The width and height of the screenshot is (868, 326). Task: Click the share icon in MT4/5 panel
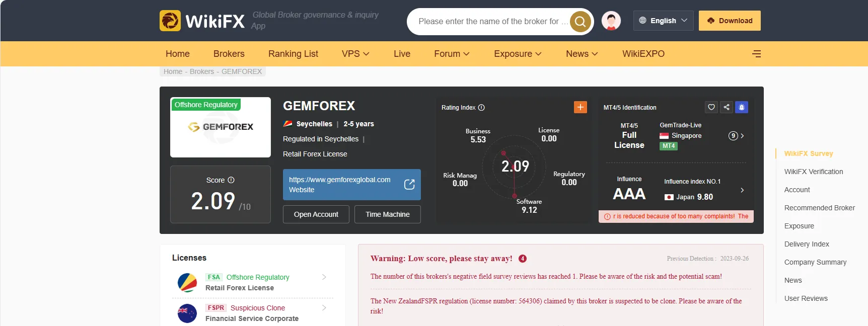(x=727, y=107)
